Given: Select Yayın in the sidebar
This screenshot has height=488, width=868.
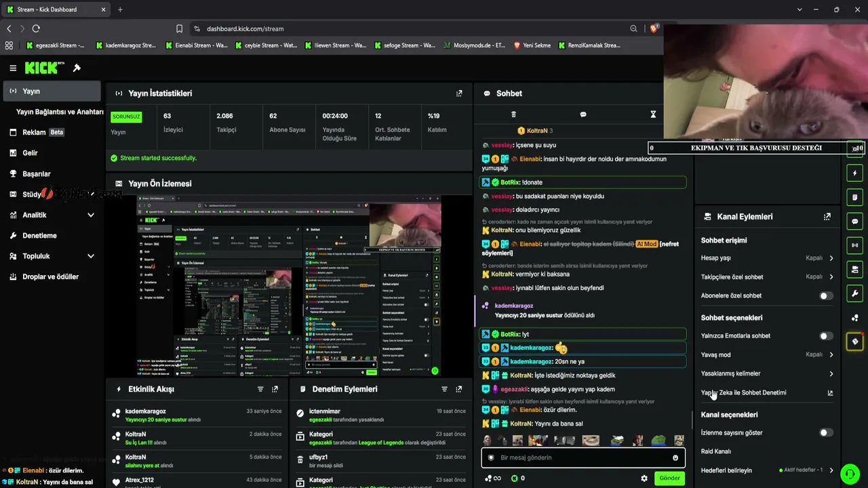Looking at the screenshot, I should pyautogui.click(x=52, y=91).
